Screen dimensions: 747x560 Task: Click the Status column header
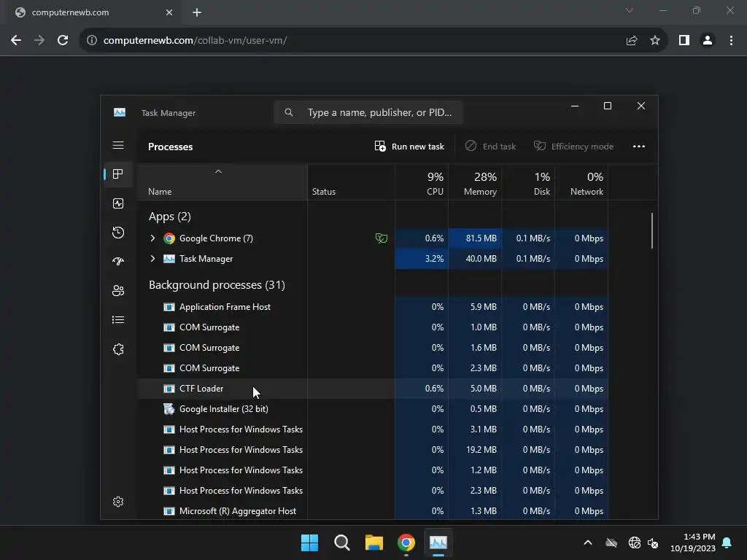coord(351,183)
